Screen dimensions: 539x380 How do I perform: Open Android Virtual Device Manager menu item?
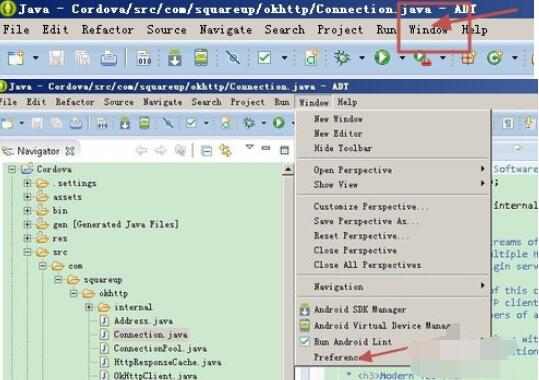pyautogui.click(x=382, y=325)
